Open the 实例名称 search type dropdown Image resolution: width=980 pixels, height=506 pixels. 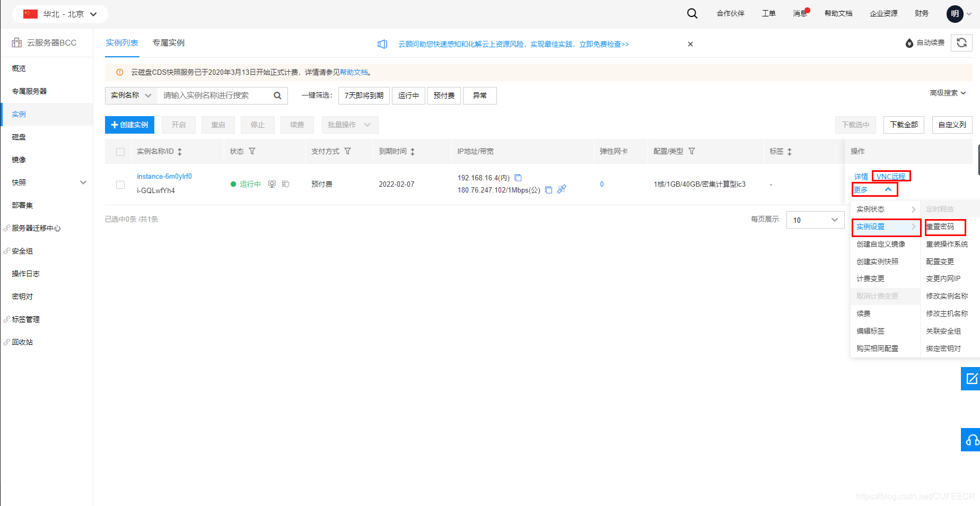pyautogui.click(x=131, y=95)
